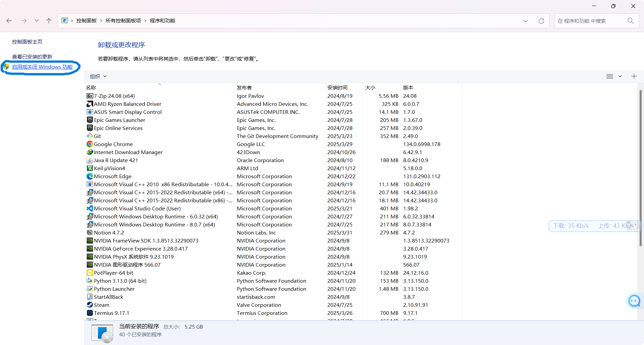
Task: Click the Google Chrome icon in list
Action: tap(90, 144)
